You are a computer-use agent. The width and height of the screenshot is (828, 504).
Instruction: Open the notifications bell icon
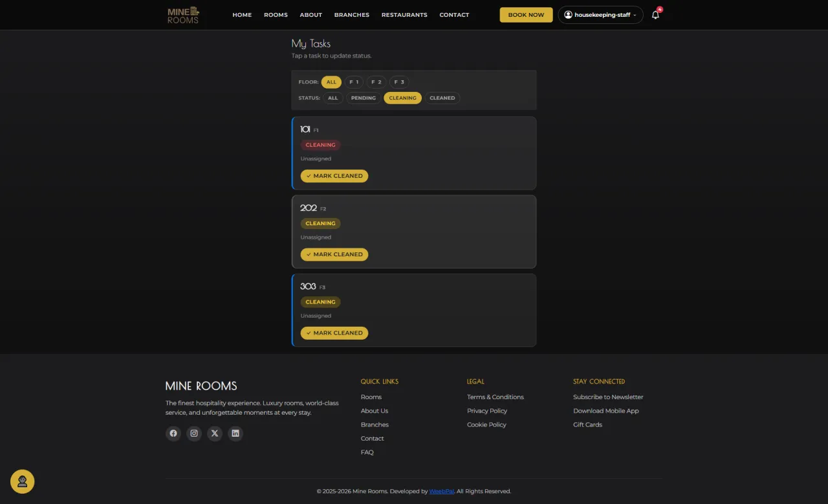click(x=655, y=15)
